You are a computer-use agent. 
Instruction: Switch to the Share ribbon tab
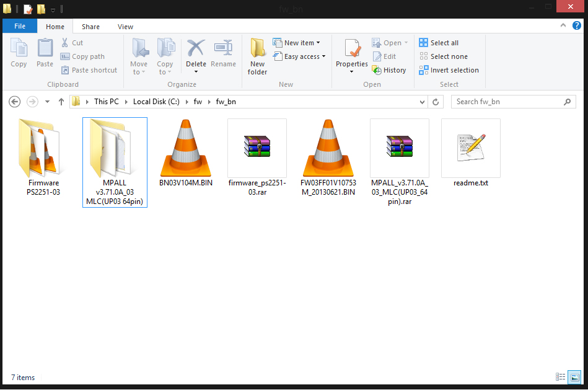pyautogui.click(x=90, y=27)
